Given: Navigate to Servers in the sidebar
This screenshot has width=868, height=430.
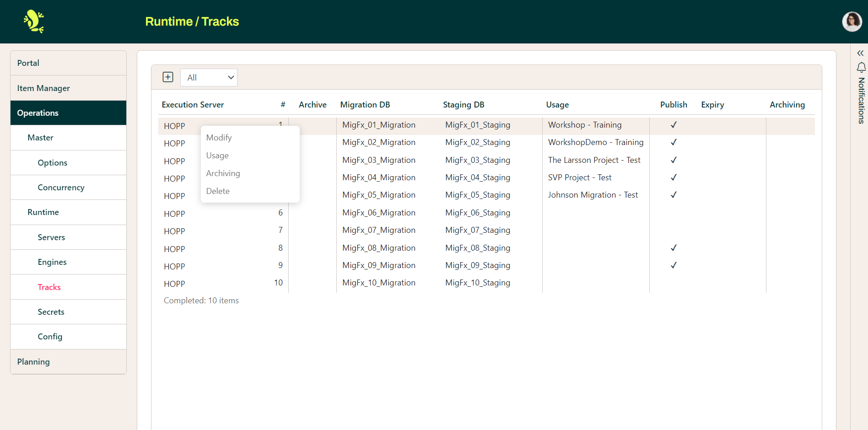Looking at the screenshot, I should click(x=51, y=237).
